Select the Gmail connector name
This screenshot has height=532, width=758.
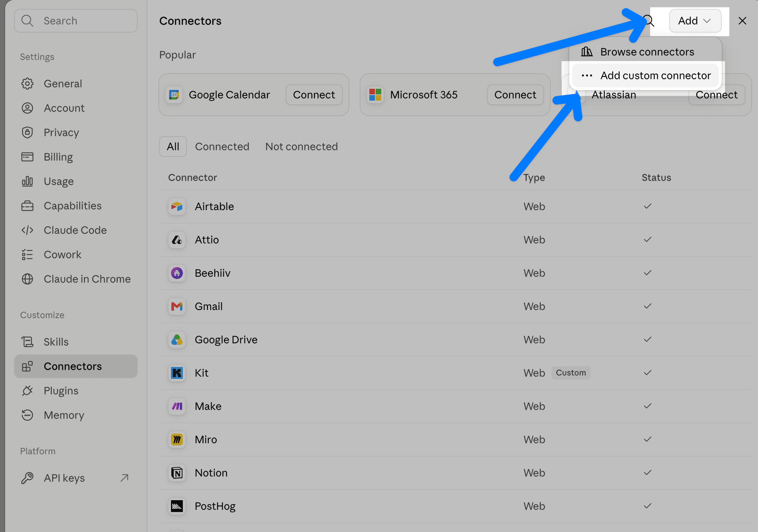click(x=209, y=306)
